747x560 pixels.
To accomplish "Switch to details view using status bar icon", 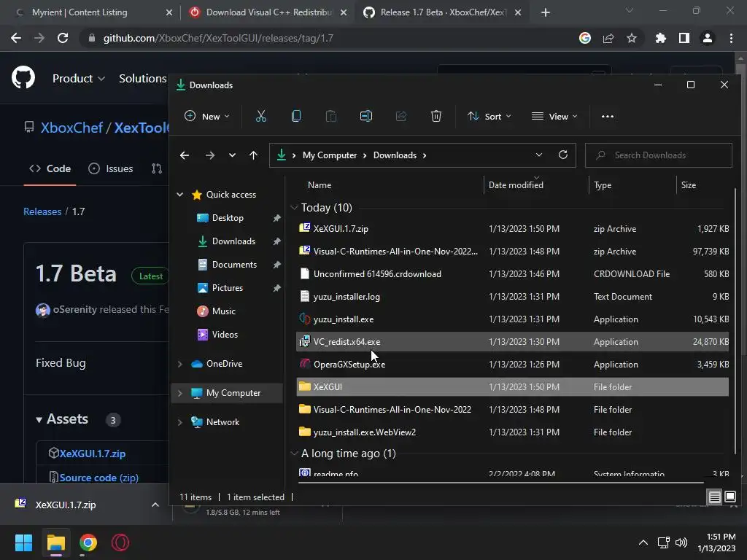I will click(x=715, y=497).
